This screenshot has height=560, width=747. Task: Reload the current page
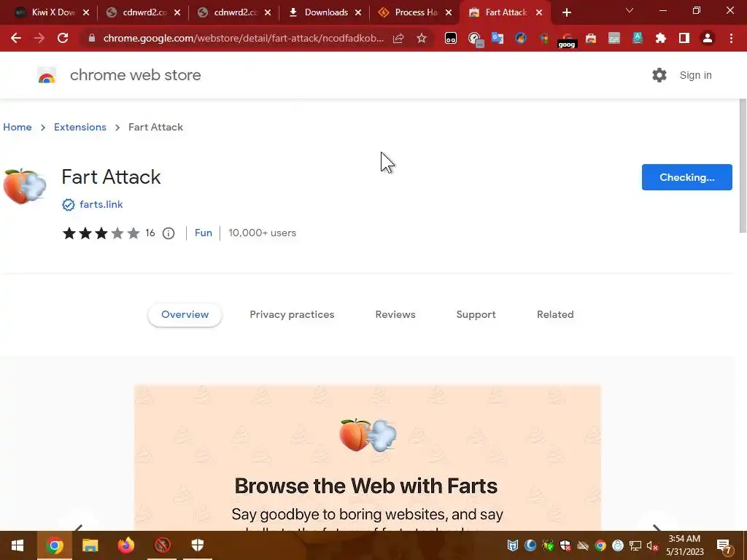point(63,38)
